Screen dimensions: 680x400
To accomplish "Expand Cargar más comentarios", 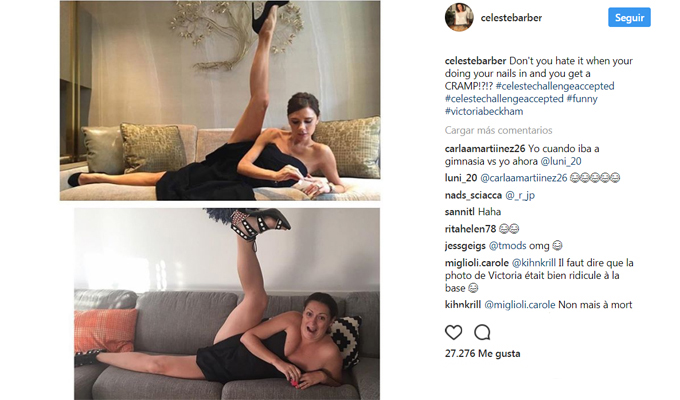I will coord(498,130).
